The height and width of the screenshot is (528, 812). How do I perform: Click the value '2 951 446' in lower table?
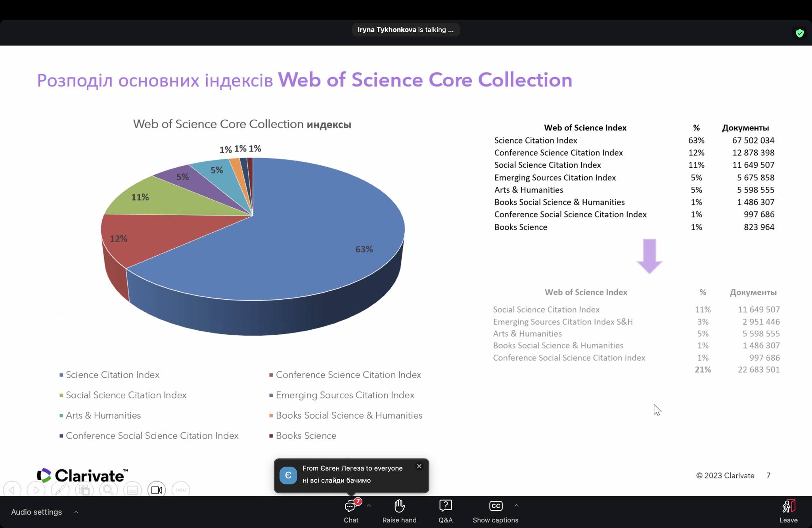761,322
